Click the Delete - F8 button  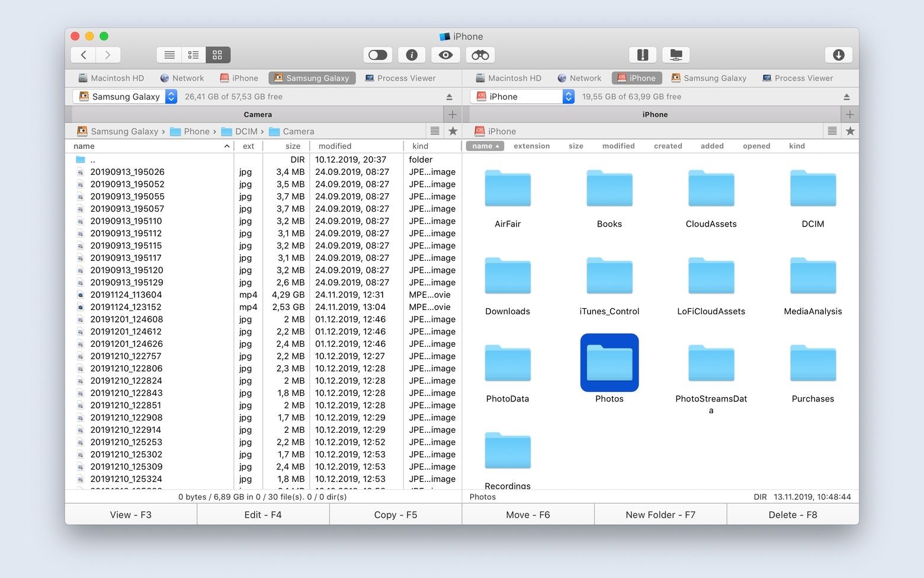click(x=793, y=515)
